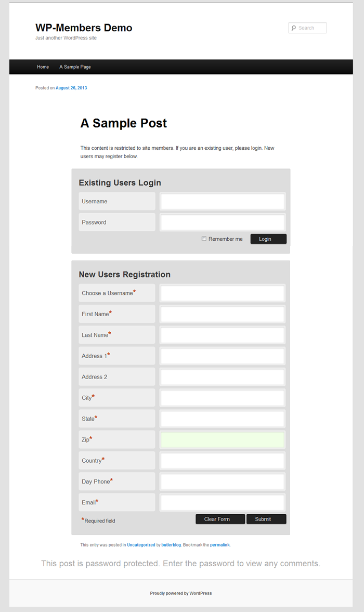Click the Submit registration button
This screenshot has width=364, height=612.
266,519
